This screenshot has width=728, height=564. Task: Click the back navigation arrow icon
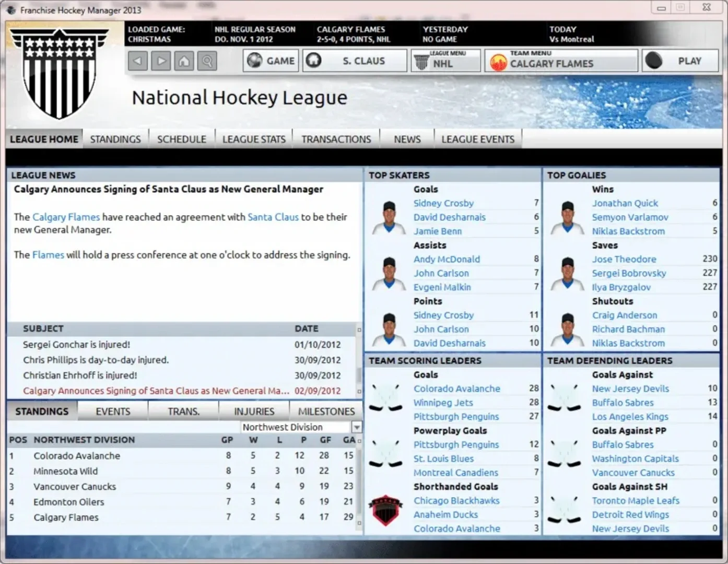[x=137, y=61]
